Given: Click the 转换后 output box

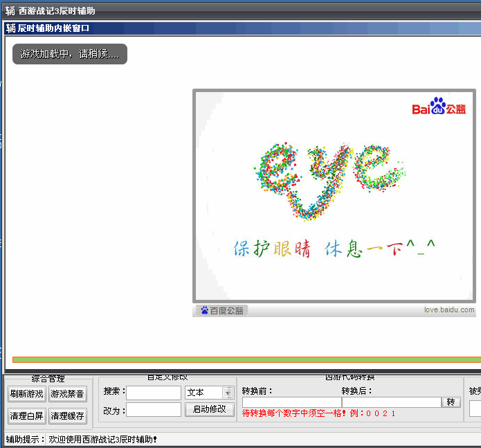Looking at the screenshot, I should pyautogui.click(x=391, y=402).
